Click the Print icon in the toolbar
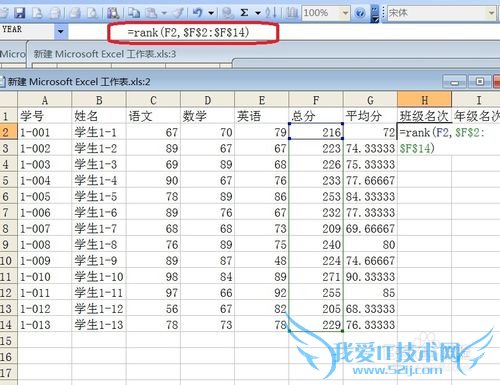 click(x=75, y=13)
